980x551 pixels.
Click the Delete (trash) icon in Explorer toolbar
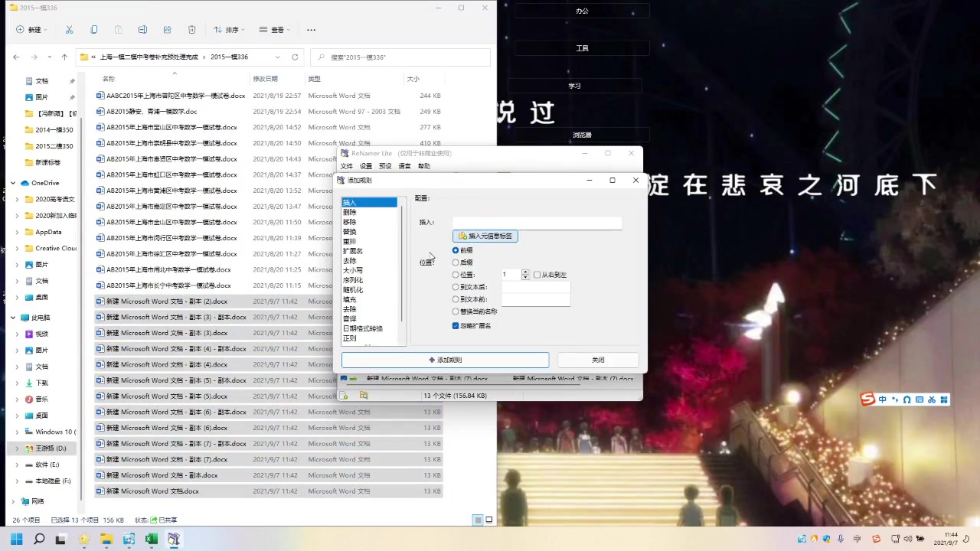point(191,29)
